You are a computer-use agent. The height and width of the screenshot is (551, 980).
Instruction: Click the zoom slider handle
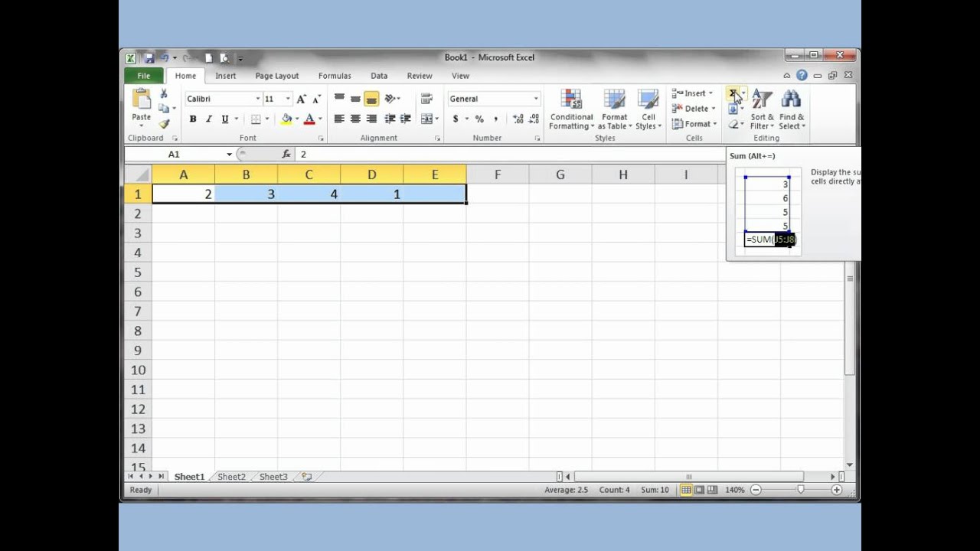pyautogui.click(x=801, y=490)
